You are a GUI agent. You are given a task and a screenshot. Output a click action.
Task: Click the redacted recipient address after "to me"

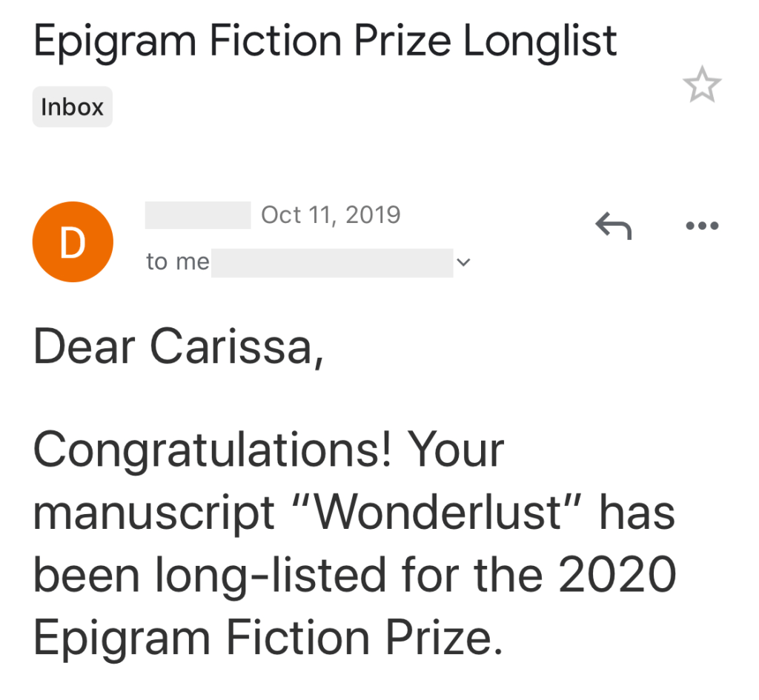[331, 262]
